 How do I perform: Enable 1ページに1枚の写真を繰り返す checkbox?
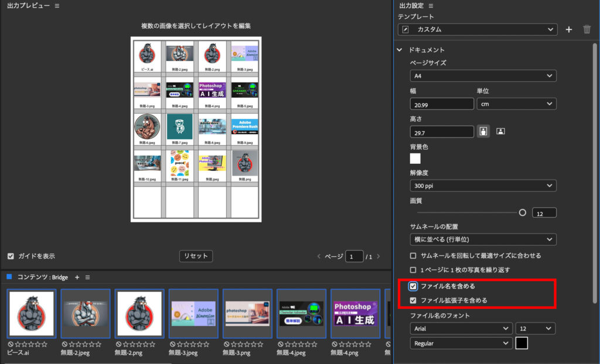[x=413, y=270]
